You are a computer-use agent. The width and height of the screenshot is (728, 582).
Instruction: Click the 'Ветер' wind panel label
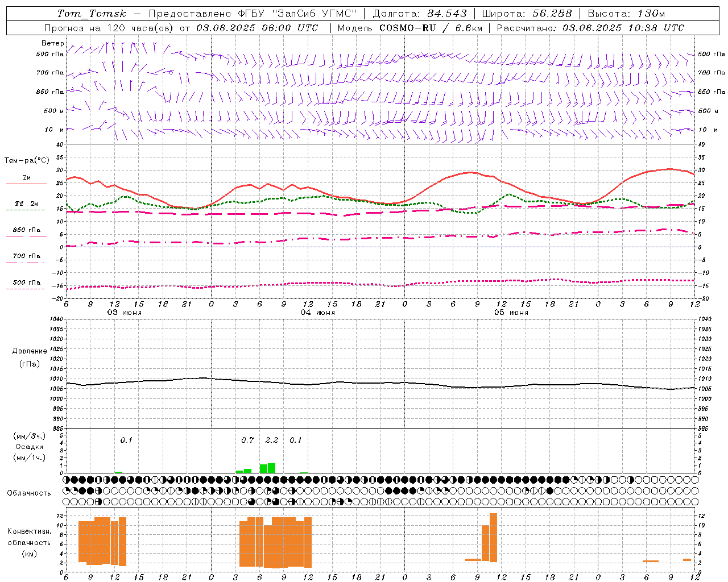tap(53, 43)
